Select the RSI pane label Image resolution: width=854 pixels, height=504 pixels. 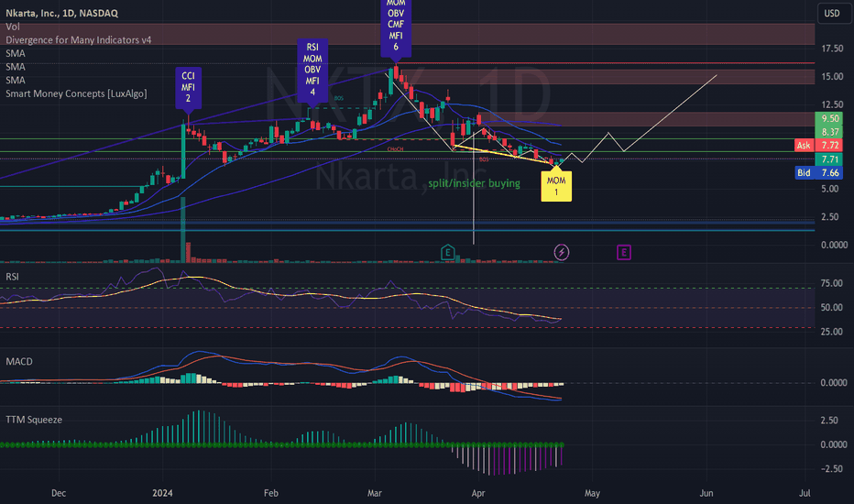(12, 277)
